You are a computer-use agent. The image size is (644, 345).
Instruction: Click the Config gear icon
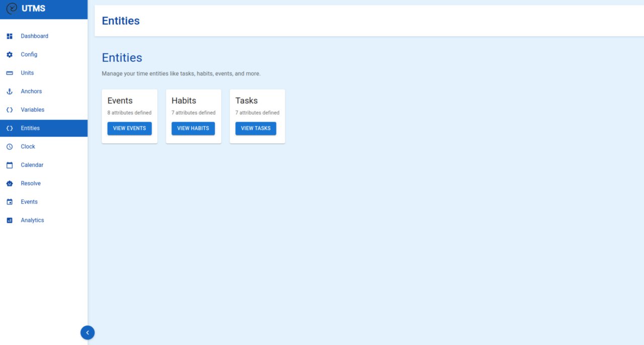(9, 54)
